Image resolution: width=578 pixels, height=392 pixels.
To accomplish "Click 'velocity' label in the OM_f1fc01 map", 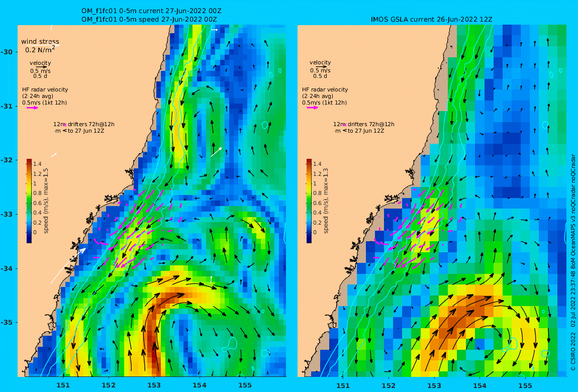I will 40,63.
